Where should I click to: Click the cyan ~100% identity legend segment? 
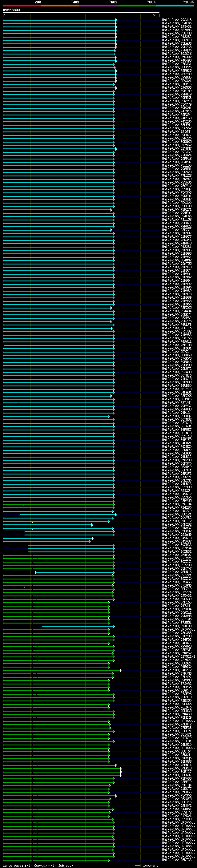[x=175, y=6]
